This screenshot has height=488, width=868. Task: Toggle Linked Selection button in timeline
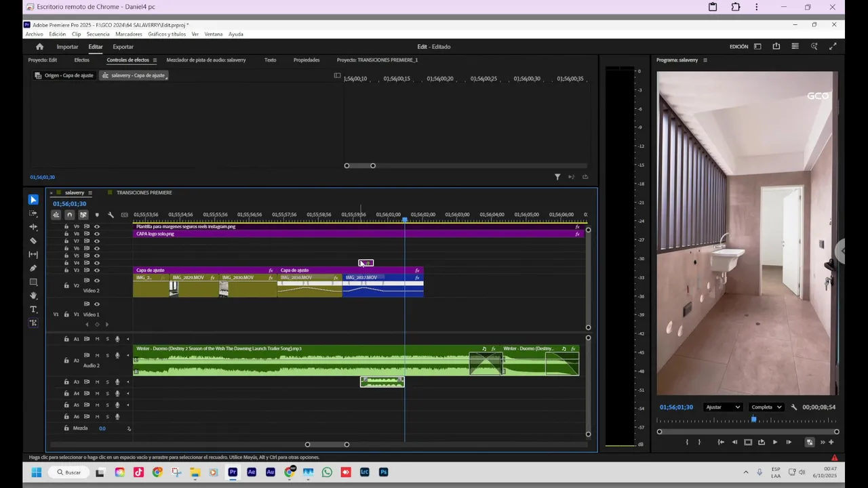[83, 215]
